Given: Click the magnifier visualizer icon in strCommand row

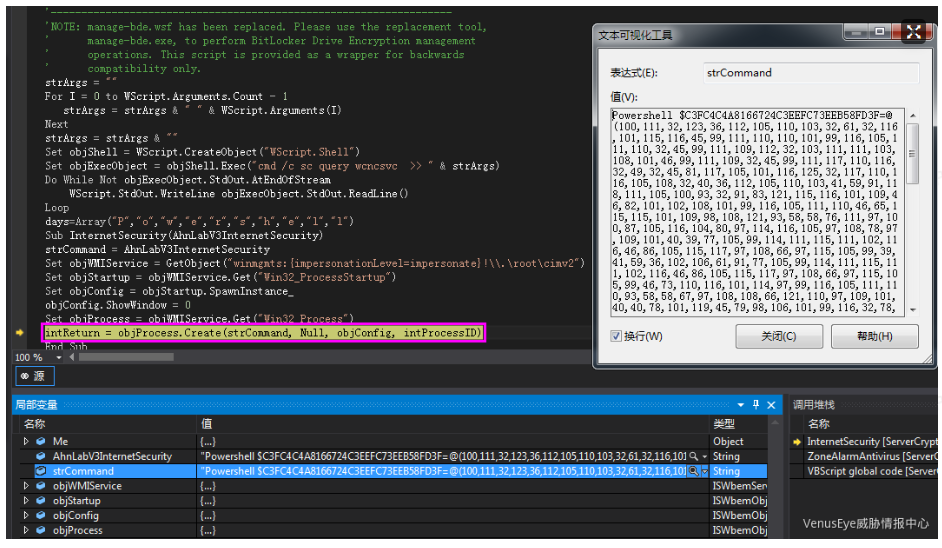Looking at the screenshot, I should pos(693,471).
